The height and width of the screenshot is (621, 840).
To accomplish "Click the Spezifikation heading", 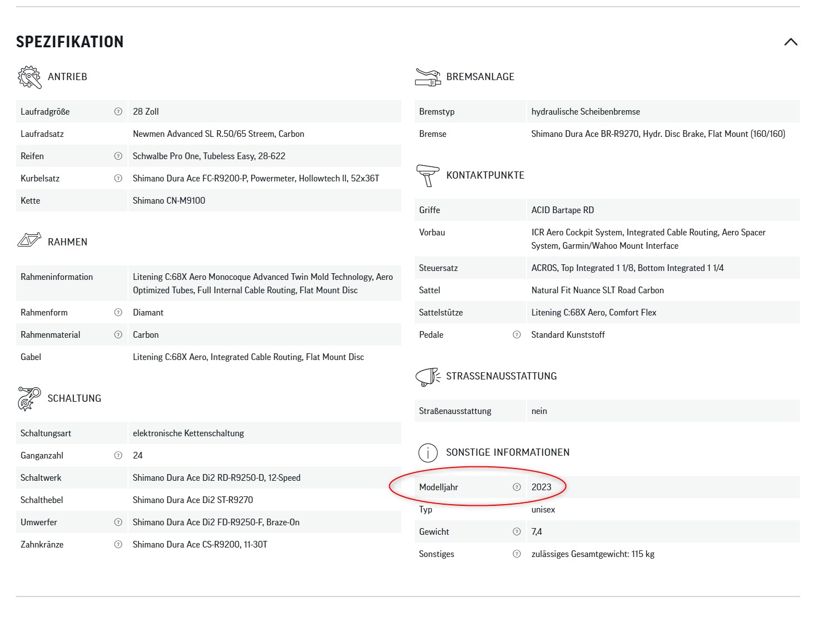I will coord(70,42).
